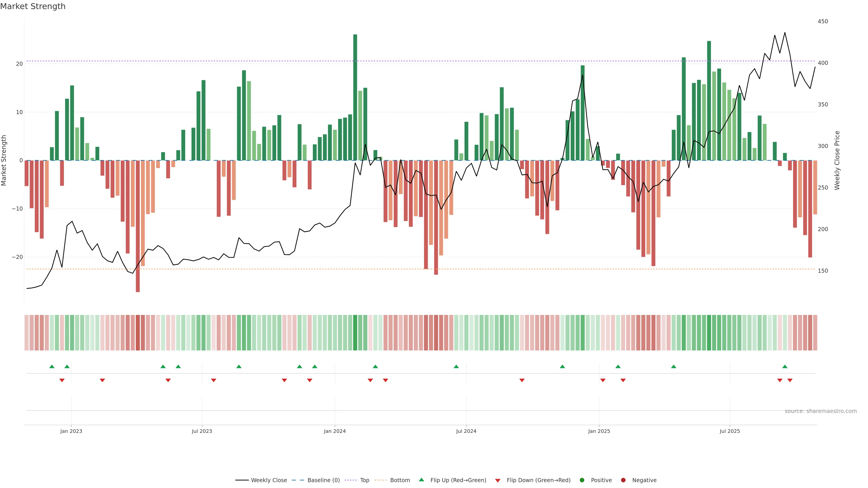Click the green Positive circle in legend
868x488 pixels.
tap(582, 480)
